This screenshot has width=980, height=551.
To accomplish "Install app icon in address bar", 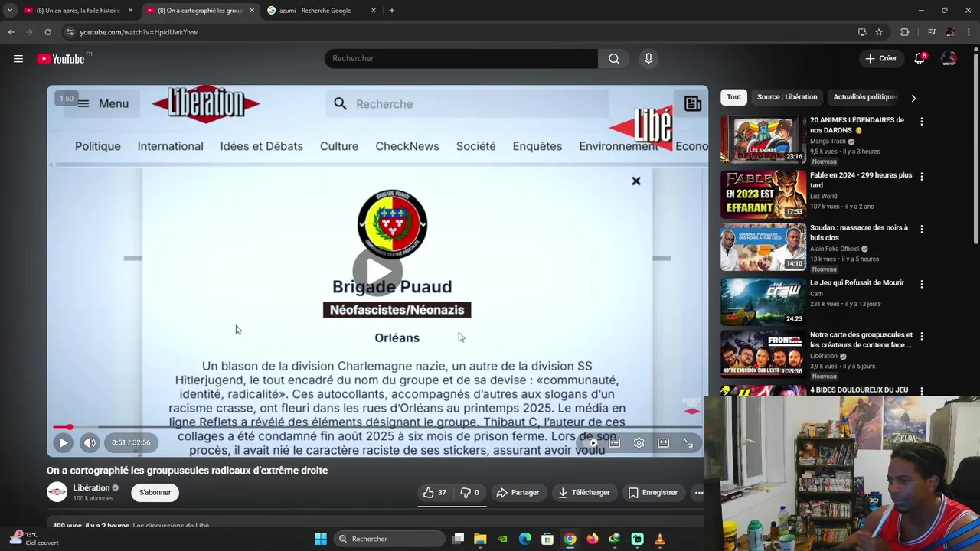I will click(x=862, y=32).
